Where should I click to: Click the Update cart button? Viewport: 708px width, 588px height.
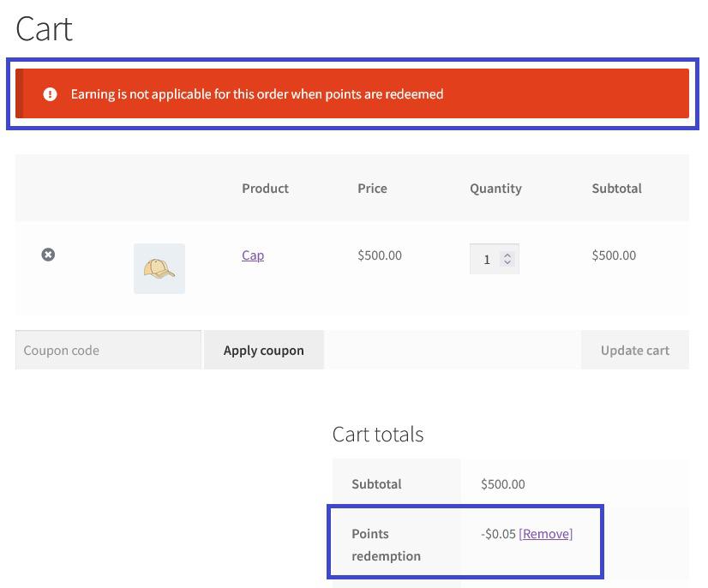pyautogui.click(x=634, y=350)
